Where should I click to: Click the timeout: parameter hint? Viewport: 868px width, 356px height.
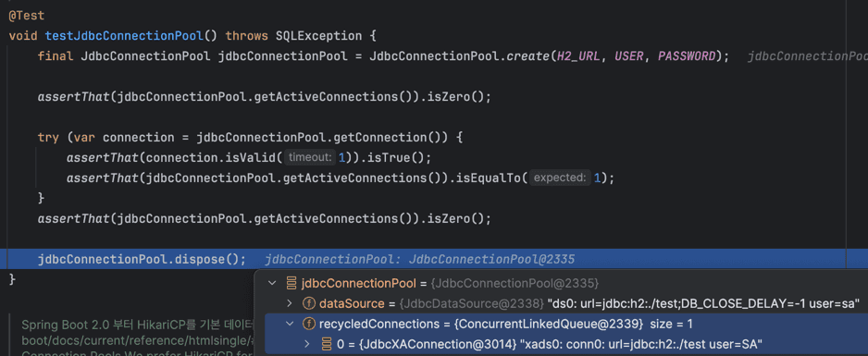click(x=310, y=157)
